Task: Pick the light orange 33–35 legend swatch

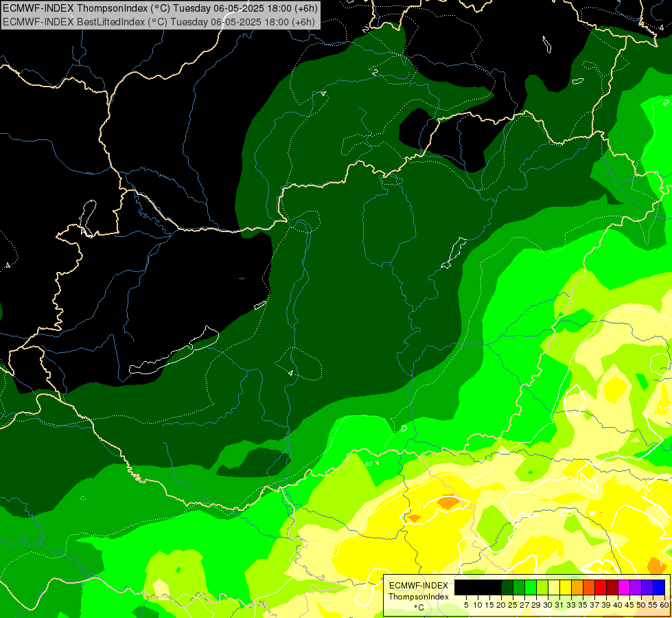Action: (577, 587)
